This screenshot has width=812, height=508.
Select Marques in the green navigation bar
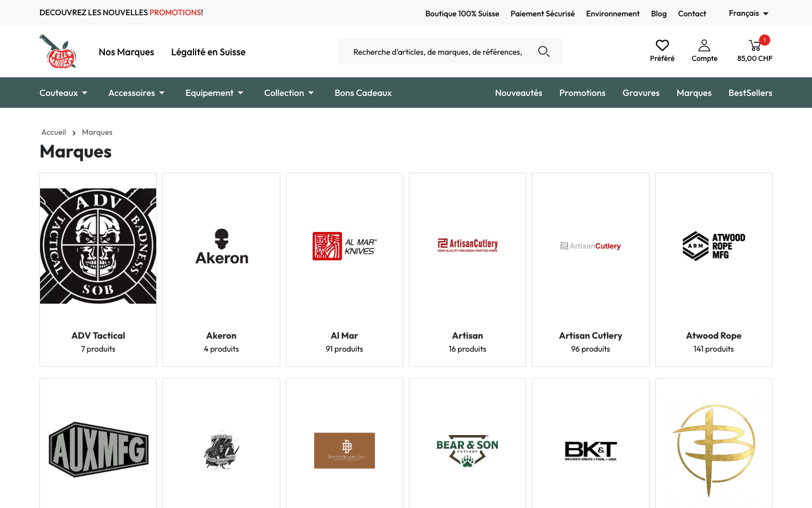(x=694, y=93)
